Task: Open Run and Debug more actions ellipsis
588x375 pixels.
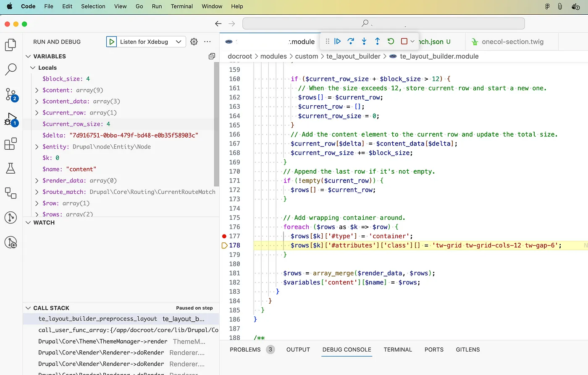Action: point(207,42)
